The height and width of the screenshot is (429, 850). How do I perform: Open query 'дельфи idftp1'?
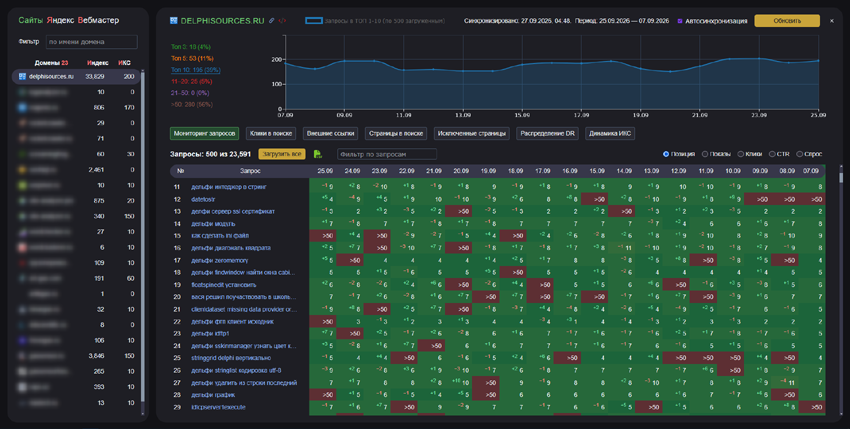coord(210,334)
